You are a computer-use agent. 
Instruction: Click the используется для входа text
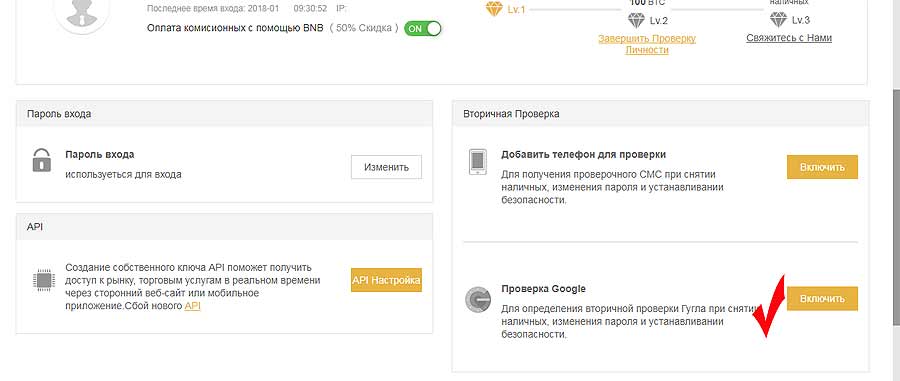coord(123,174)
